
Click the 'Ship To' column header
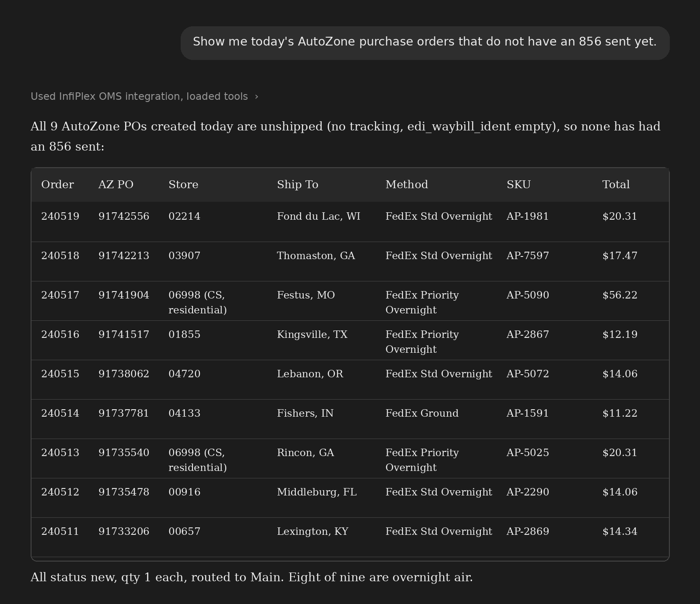point(297,185)
